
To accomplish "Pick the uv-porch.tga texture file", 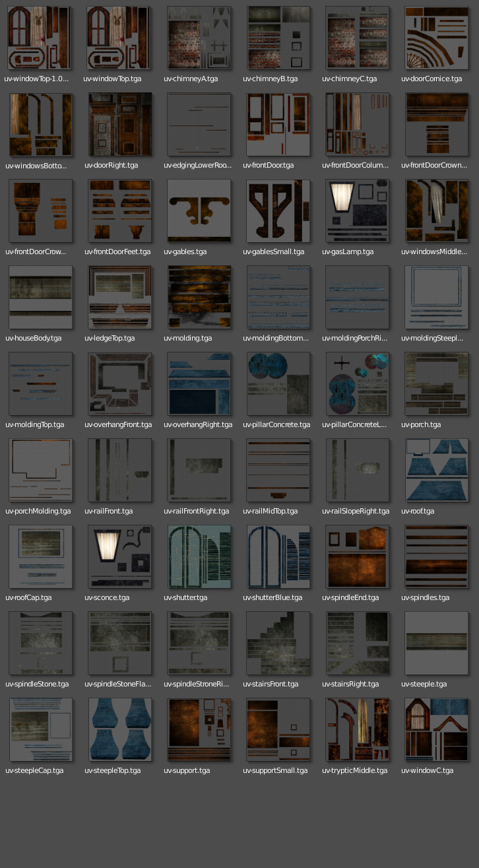I will [436, 384].
